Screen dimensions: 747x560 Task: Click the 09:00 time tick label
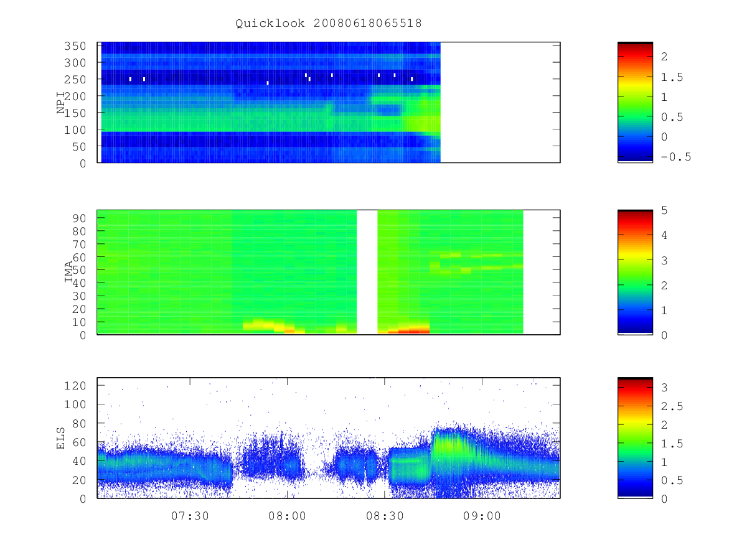pyautogui.click(x=482, y=516)
